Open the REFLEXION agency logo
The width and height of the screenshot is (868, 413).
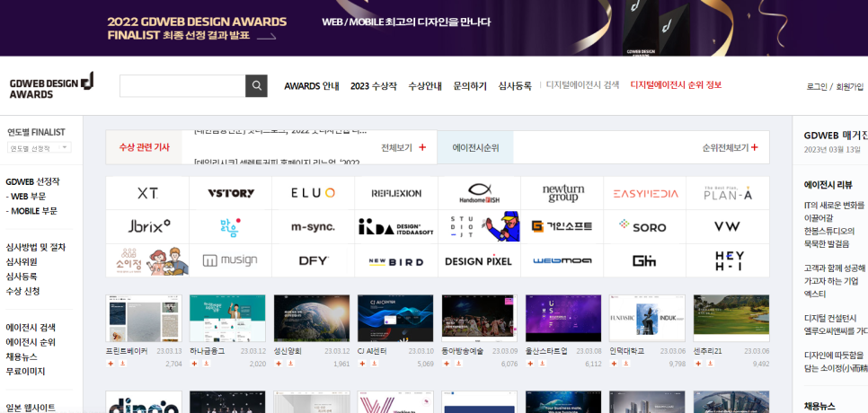(396, 193)
